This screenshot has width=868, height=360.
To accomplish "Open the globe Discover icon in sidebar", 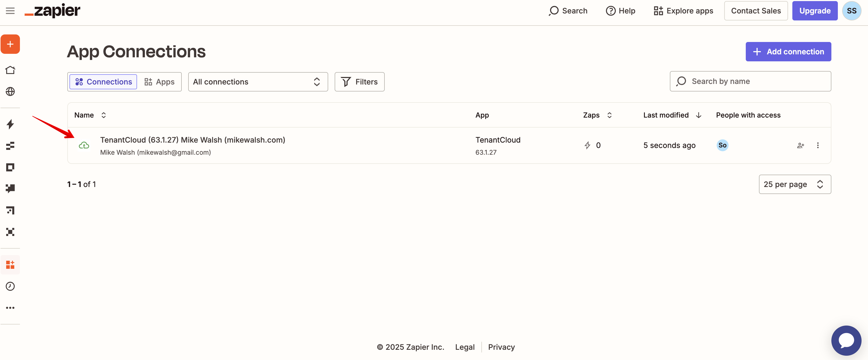I will point(10,91).
